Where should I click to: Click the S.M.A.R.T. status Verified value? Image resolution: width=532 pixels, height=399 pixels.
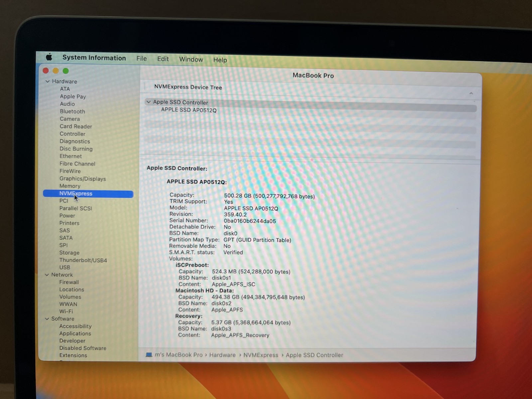233,252
